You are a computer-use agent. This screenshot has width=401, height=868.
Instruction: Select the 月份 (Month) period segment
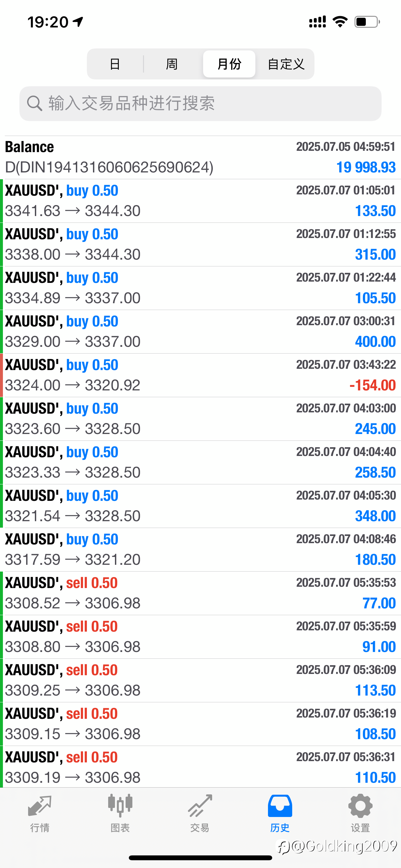(x=229, y=64)
